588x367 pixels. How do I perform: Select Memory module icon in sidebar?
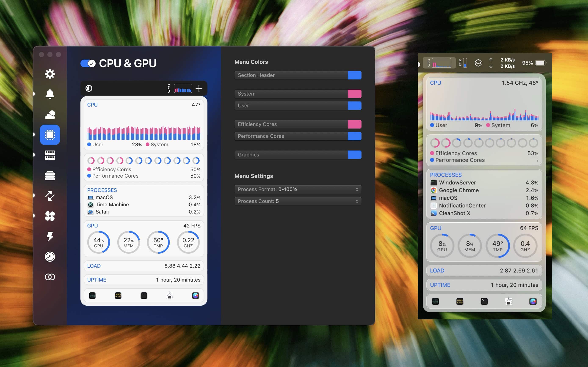50,155
